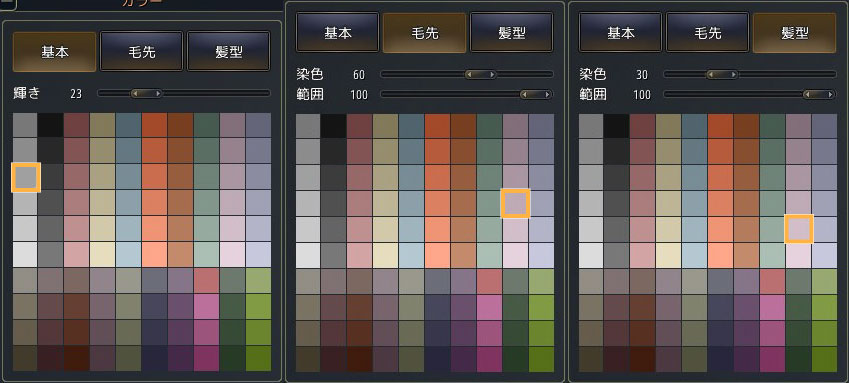Choose top-left corner gray swatch in left palette

coord(25,125)
